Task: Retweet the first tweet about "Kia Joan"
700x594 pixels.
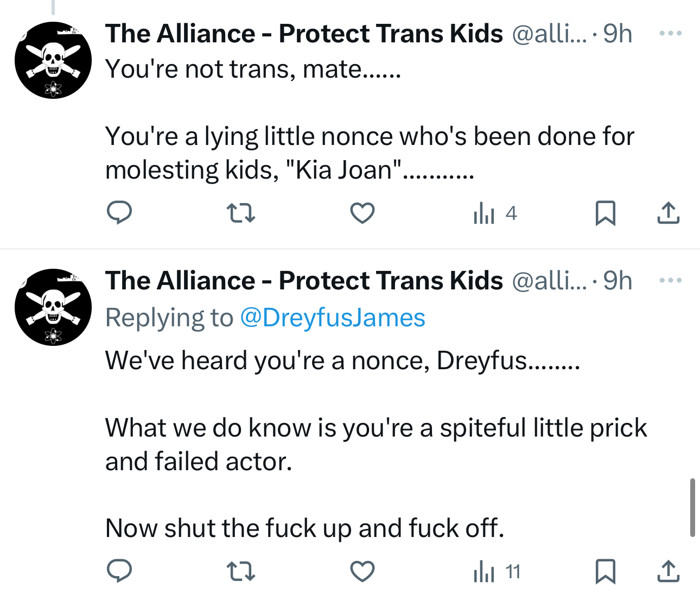Action: click(x=240, y=213)
